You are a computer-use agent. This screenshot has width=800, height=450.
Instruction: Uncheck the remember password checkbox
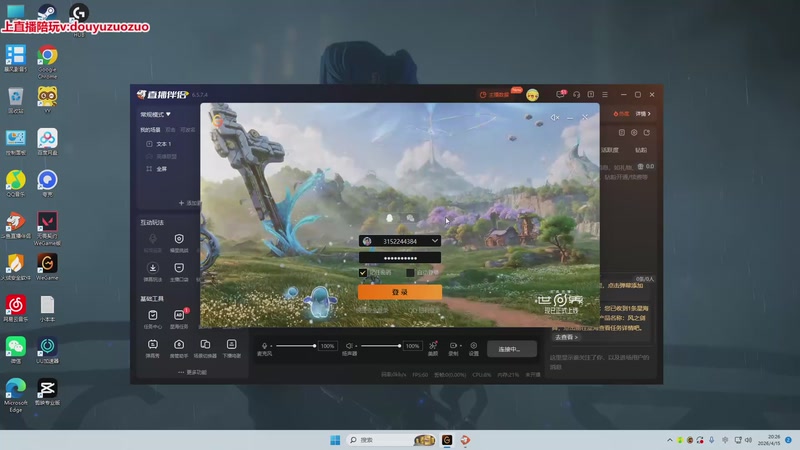363,273
